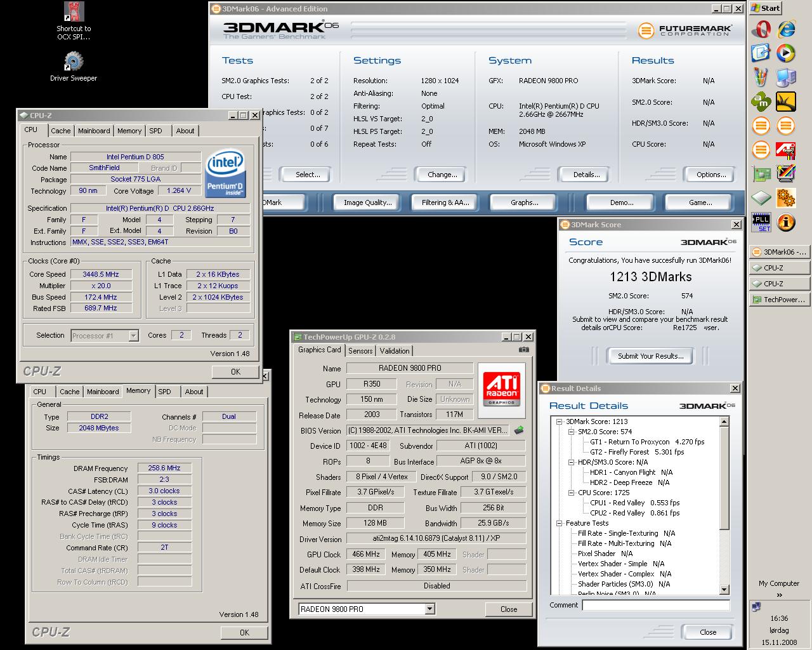The image size is (812, 650).
Task: Open the Cache tab in lower CPU-Z window
Action: pos(70,392)
